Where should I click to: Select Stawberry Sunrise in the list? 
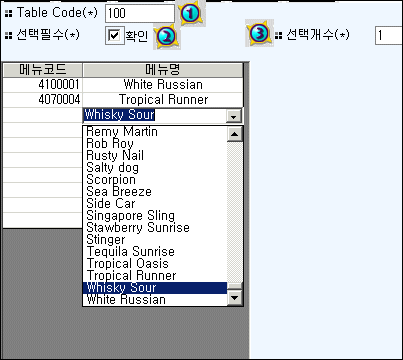coord(155,228)
